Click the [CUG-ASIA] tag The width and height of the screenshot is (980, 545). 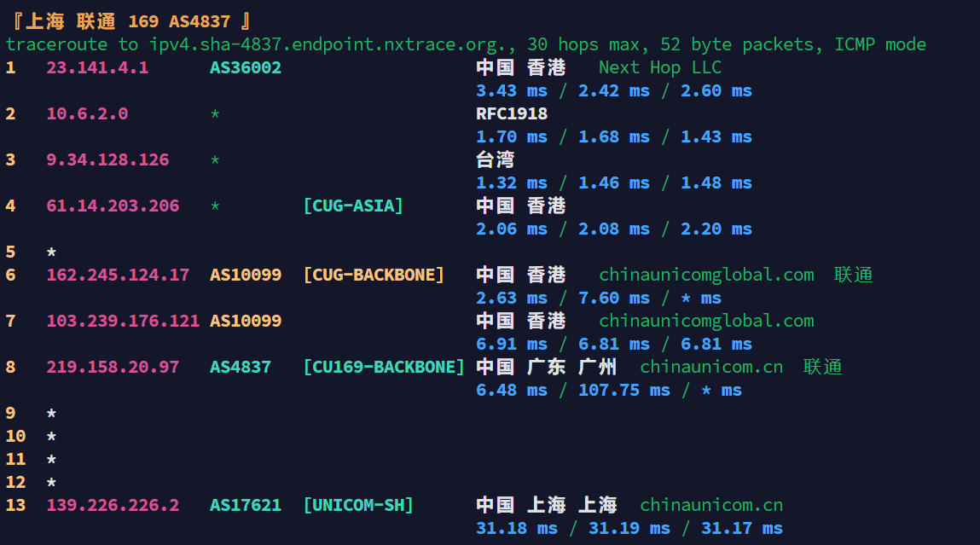[x=353, y=206]
